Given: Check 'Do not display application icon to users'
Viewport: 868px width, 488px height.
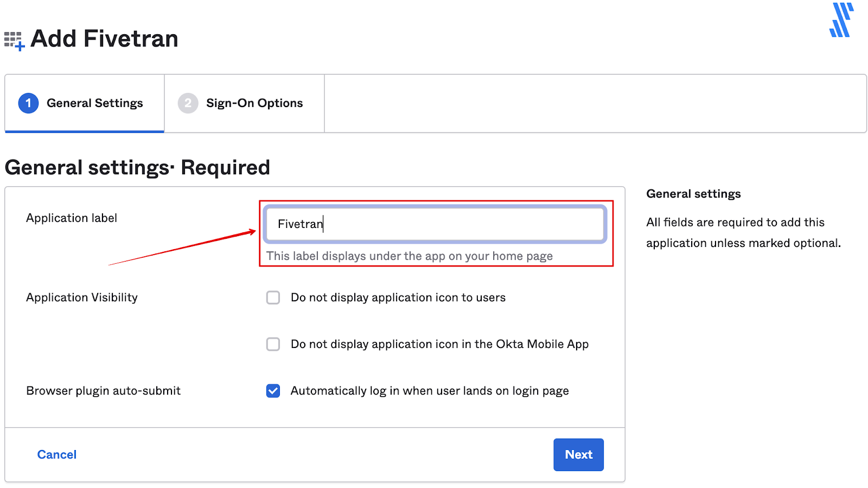Looking at the screenshot, I should point(273,297).
